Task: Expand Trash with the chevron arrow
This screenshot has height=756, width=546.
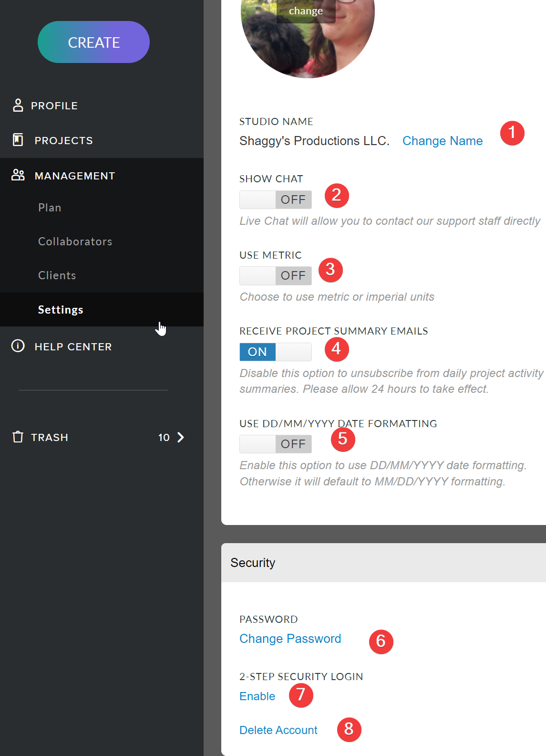Action: click(180, 437)
